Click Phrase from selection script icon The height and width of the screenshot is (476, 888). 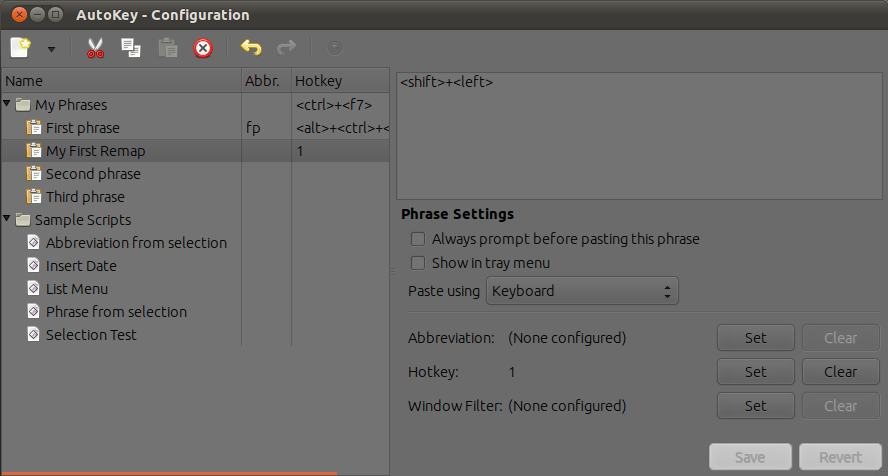34,311
